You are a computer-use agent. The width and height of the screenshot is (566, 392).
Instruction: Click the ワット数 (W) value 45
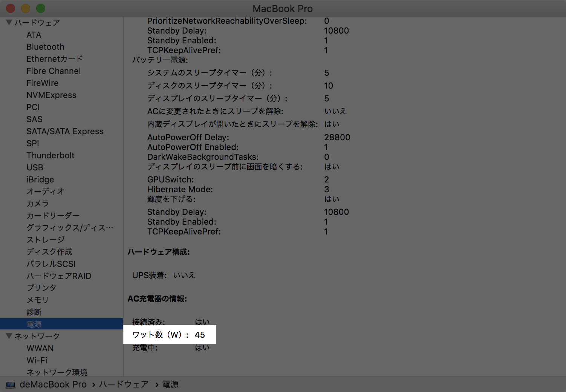(x=200, y=335)
